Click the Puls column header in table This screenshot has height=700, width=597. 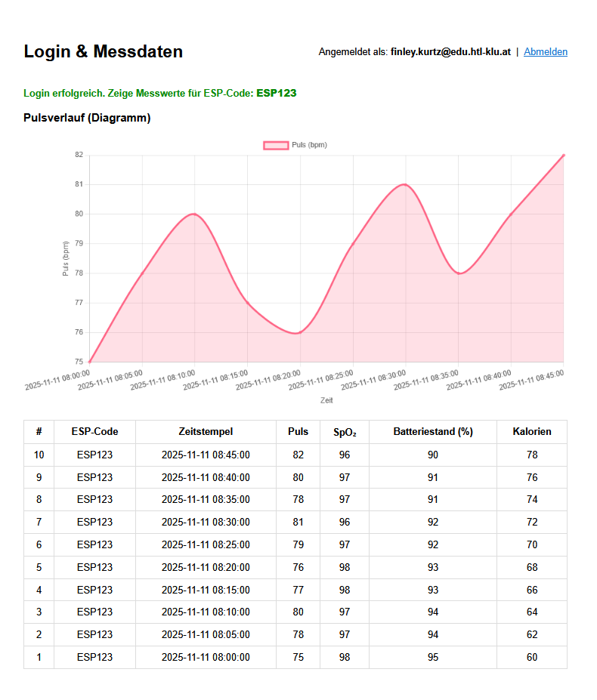click(x=298, y=432)
